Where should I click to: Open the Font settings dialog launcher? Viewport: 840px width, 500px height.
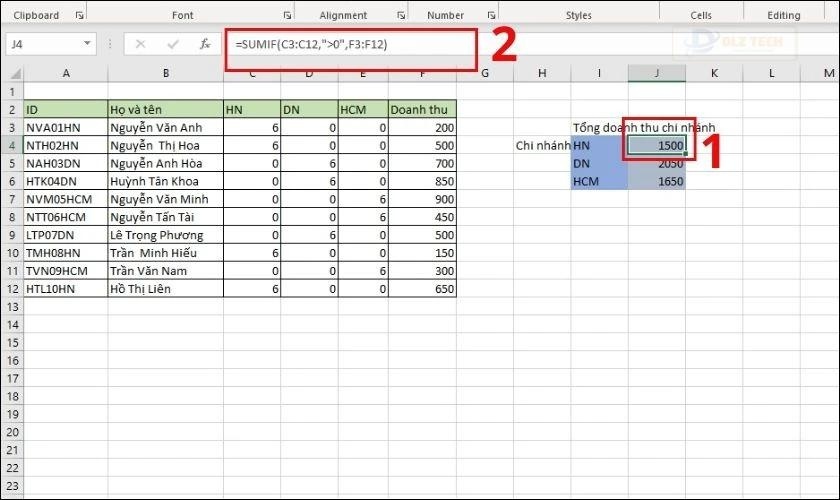coord(288,16)
